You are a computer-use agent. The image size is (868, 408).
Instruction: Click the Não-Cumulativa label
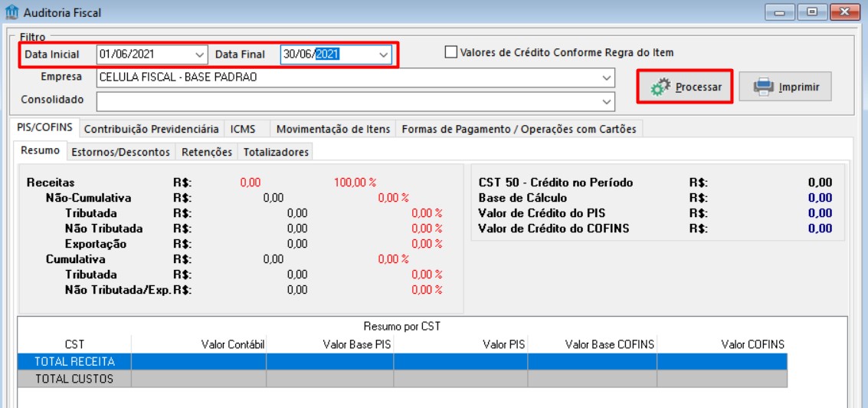(x=89, y=198)
